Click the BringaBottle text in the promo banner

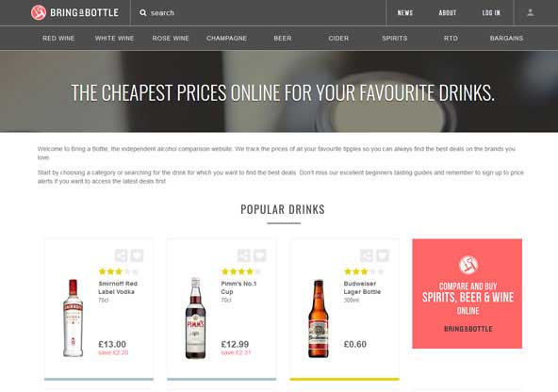click(x=468, y=329)
